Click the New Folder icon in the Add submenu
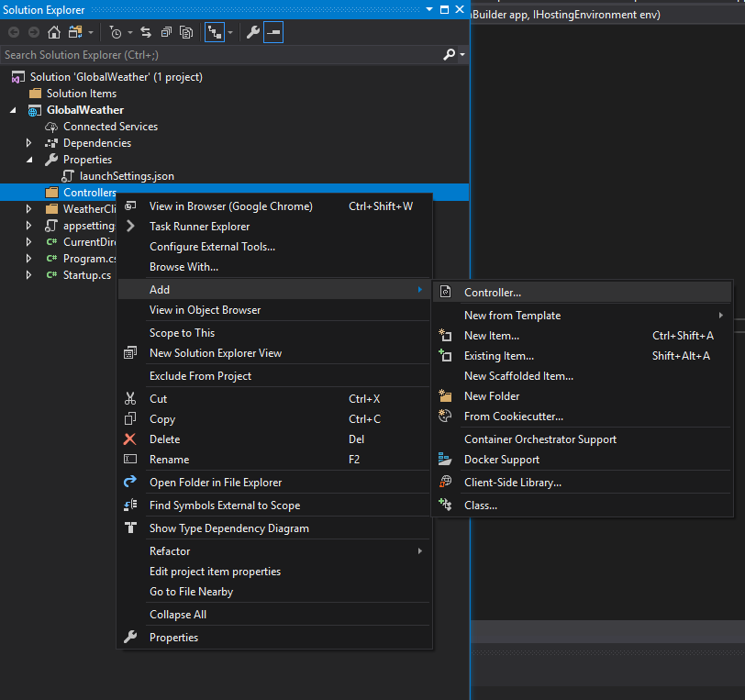 pos(445,395)
